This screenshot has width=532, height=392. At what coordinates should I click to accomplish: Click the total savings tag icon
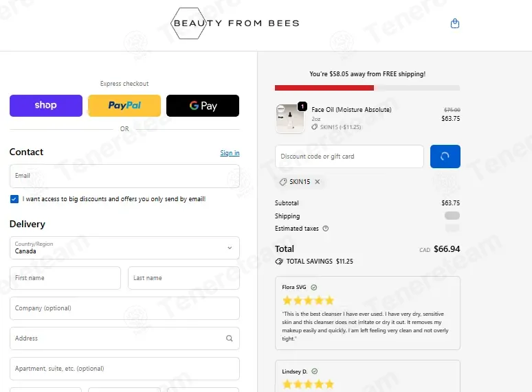point(279,262)
